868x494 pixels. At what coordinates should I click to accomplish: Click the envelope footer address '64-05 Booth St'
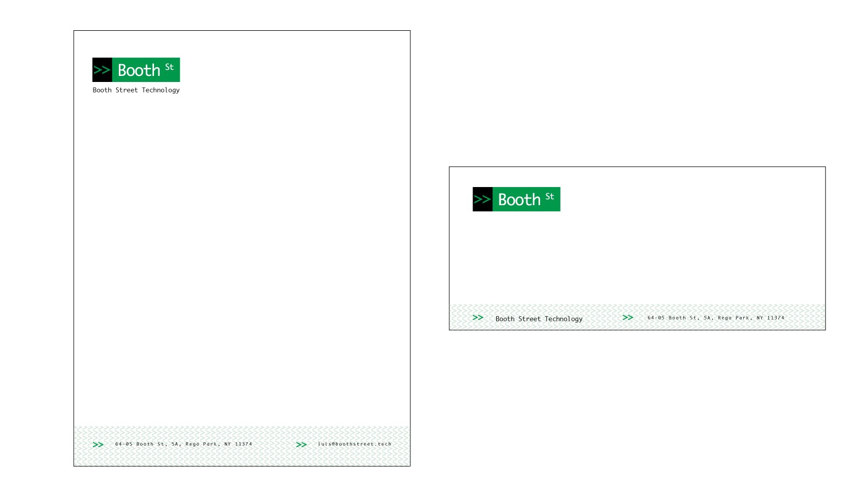tap(716, 318)
